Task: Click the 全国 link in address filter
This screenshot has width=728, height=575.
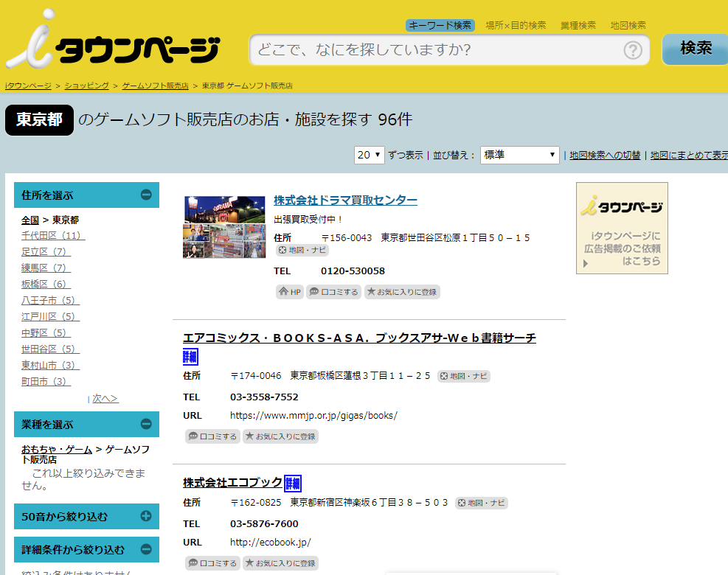Action: pyautogui.click(x=30, y=220)
